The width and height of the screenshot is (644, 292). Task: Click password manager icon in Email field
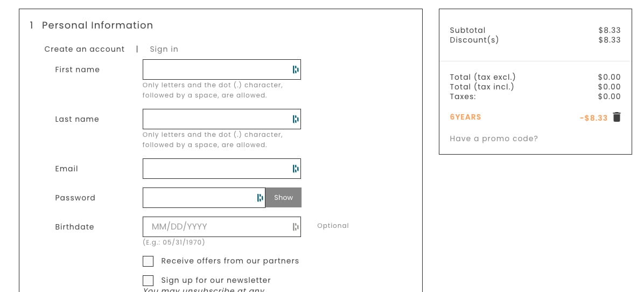295,169
